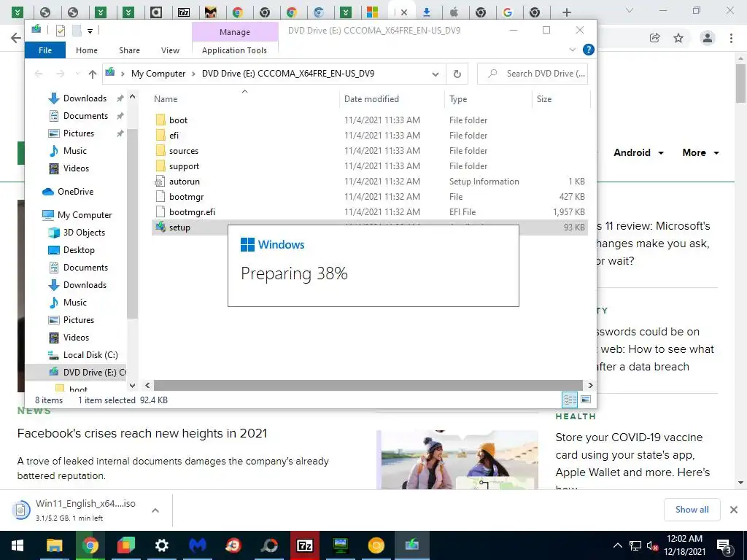Click the share page icon in Chrome
This screenshot has width=747, height=560.
(655, 38)
